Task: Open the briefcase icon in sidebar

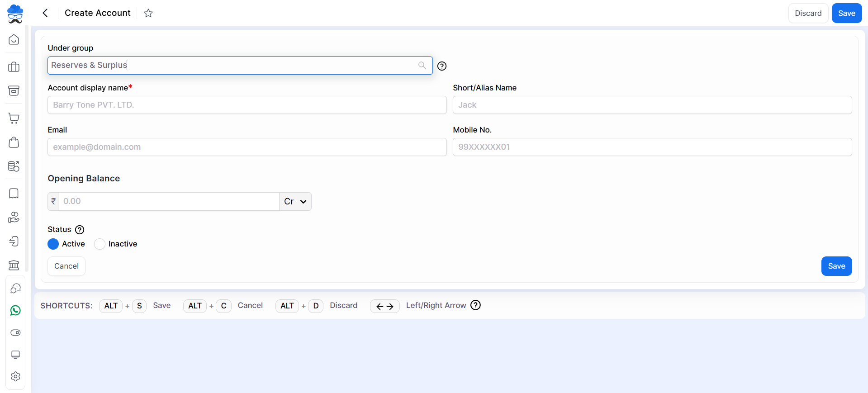Action: point(14,67)
